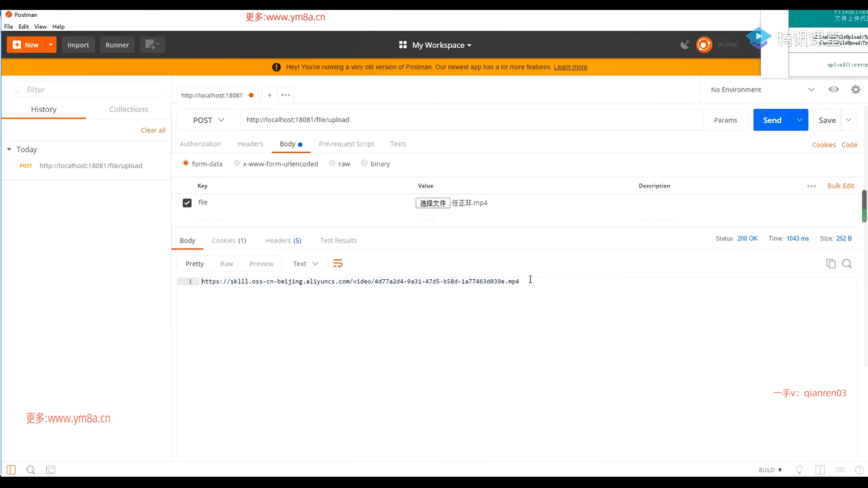Add a new request tab
The width and height of the screenshot is (868, 488).
click(269, 95)
